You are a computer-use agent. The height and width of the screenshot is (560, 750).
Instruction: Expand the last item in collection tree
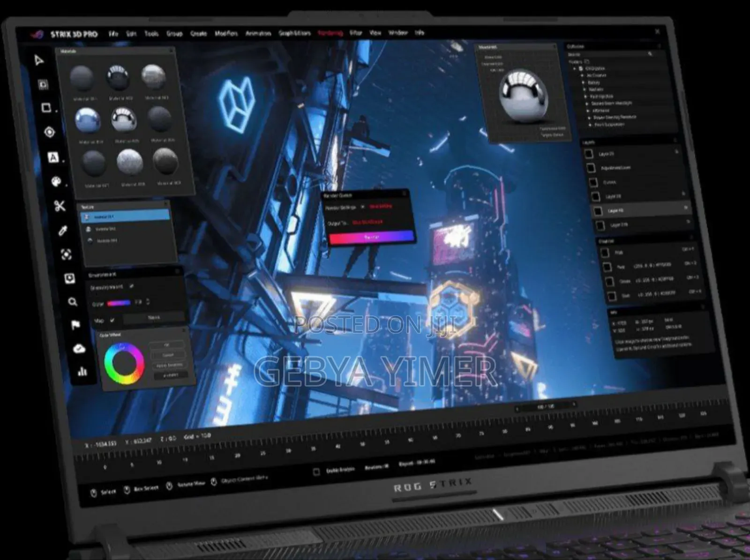[590, 125]
